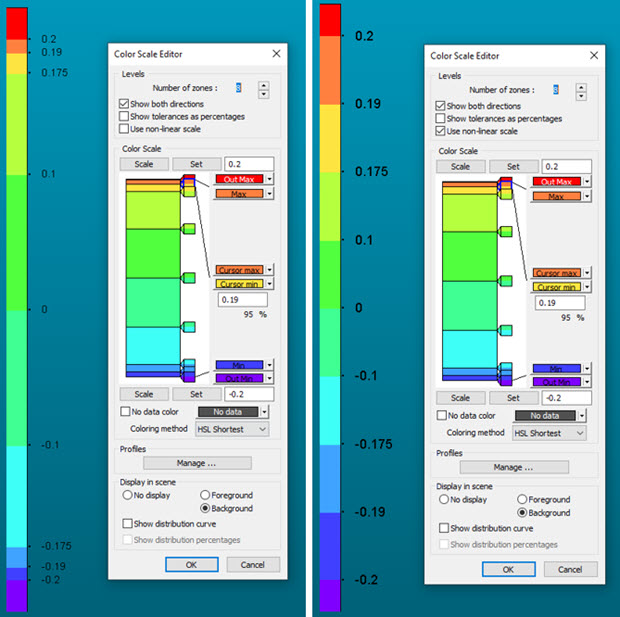Click the purple 'Out Min' swatch in right dialog

[x=556, y=381]
